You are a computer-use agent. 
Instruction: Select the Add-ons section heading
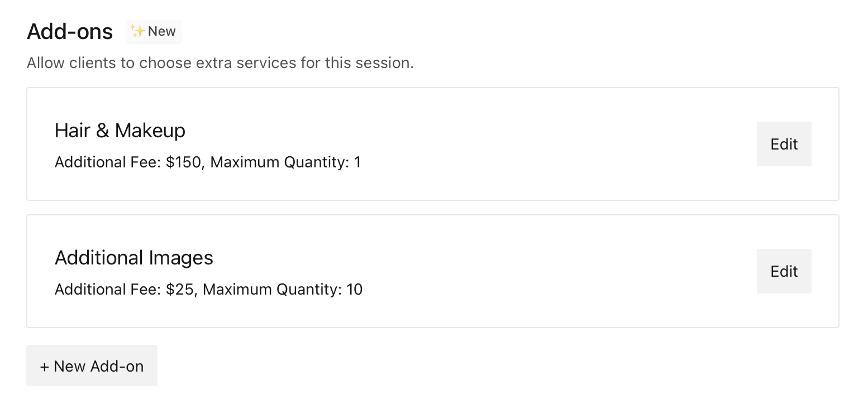click(70, 32)
